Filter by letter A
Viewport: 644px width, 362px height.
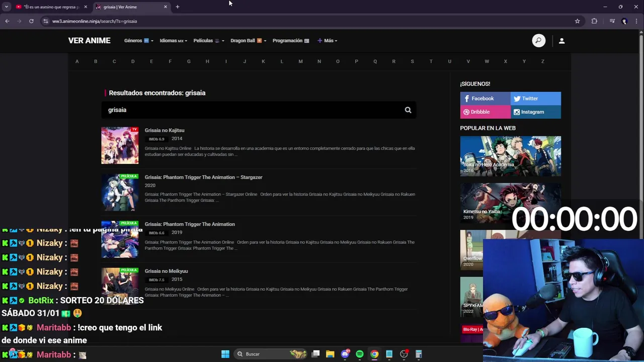coord(77,61)
